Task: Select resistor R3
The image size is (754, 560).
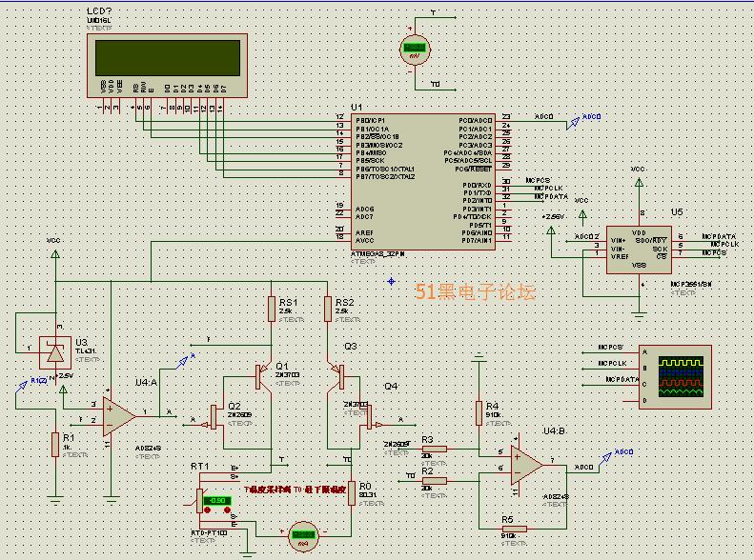Action: pyautogui.click(x=435, y=450)
